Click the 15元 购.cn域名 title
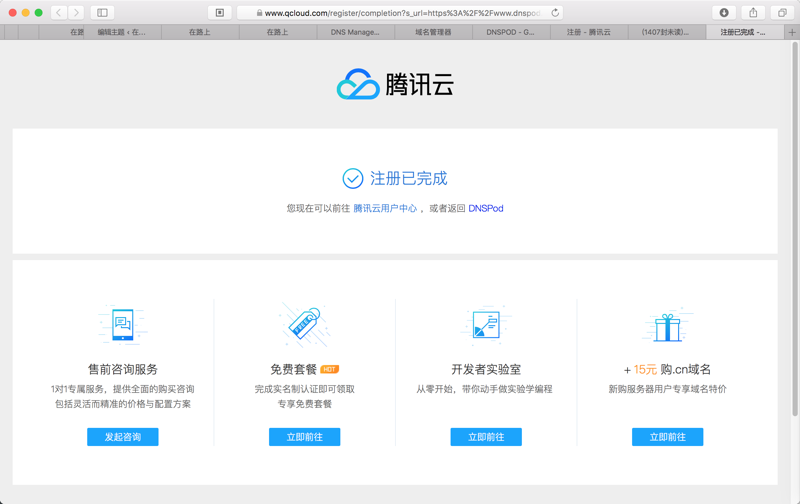 pos(667,369)
